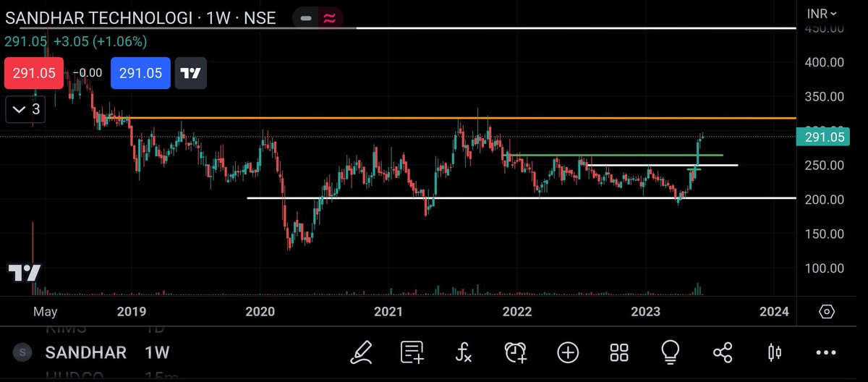Click the 2020 label on time axis
Viewport: 868px width, 382px height.
click(260, 312)
